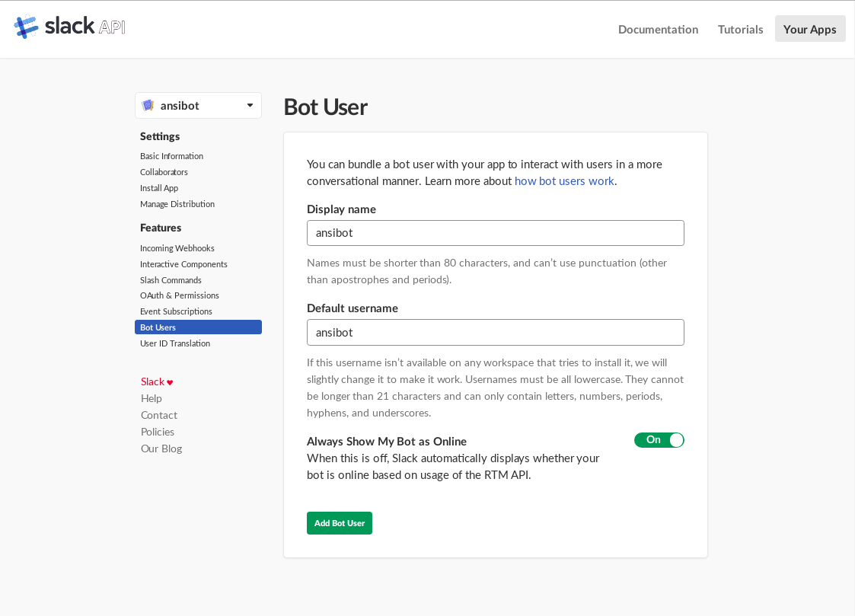Viewport: 855px width, 616px height.
Task: Click into the Default username field
Action: [x=495, y=332]
